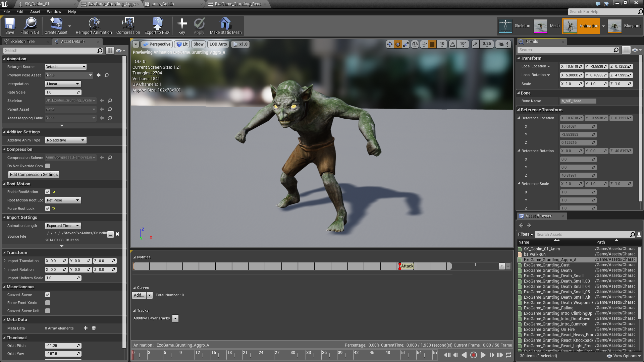
Task: Open rotation snap 10° dropdown
Action: coord(463,44)
